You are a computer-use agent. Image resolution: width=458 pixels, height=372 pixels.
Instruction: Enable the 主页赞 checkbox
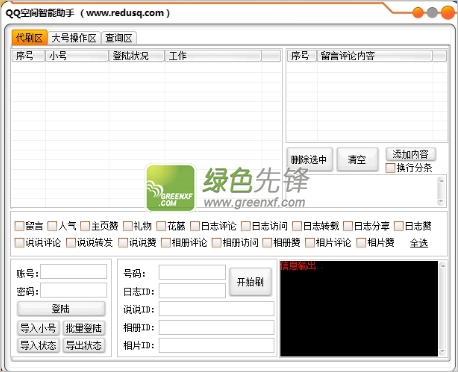(85, 226)
